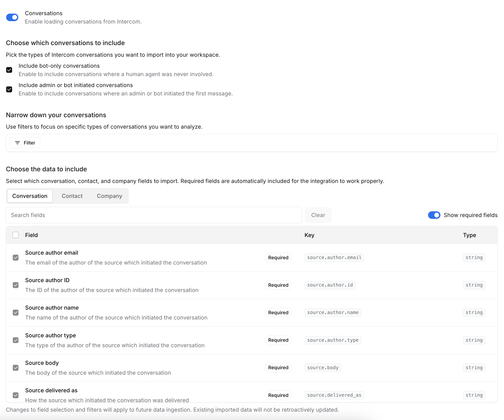Click Narrow down your conversations heading
The height and width of the screenshot is (420, 504).
pos(56,115)
